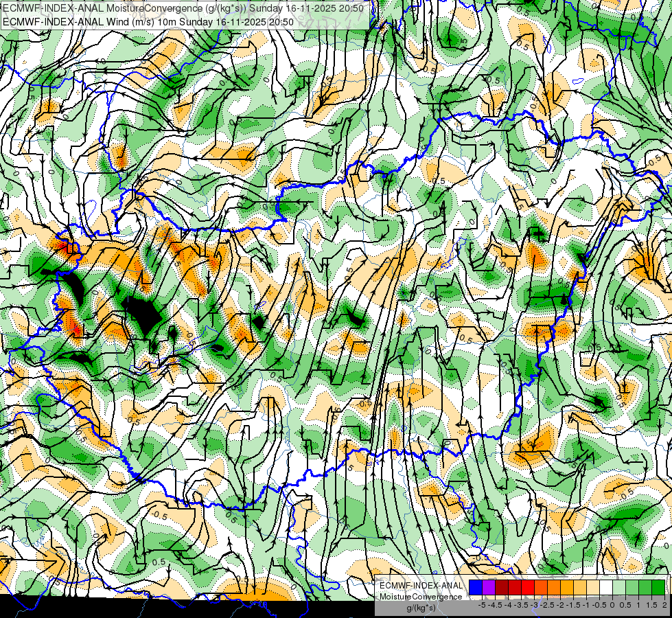
Task: Click the legend tick value -5
Action: click(482, 605)
